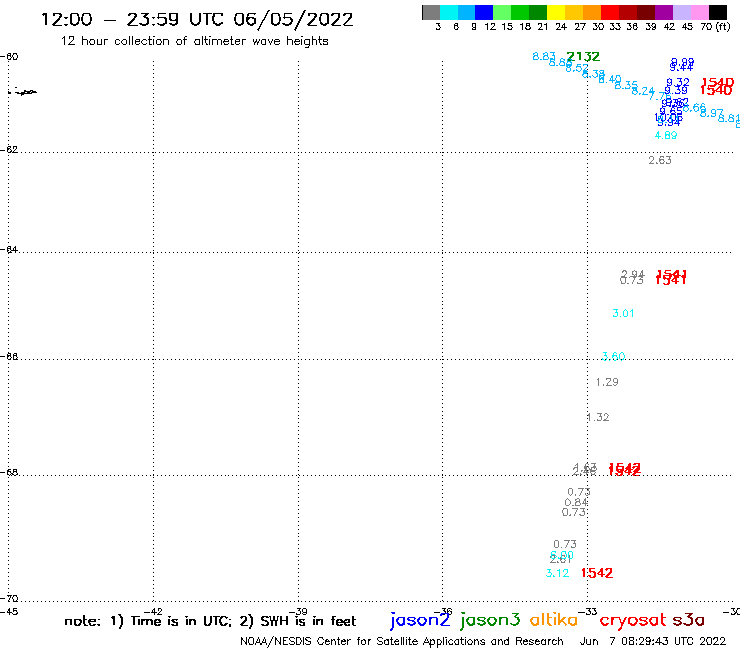Viewport: 740px width, 650px height.
Task: Click the bright red 33 ft legend swatch
Action: click(610, 12)
